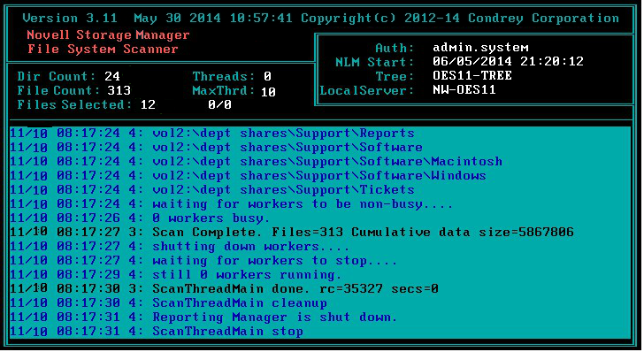644x352 pixels.
Task: Select the Tree value OES11-TREE
Action: point(472,76)
